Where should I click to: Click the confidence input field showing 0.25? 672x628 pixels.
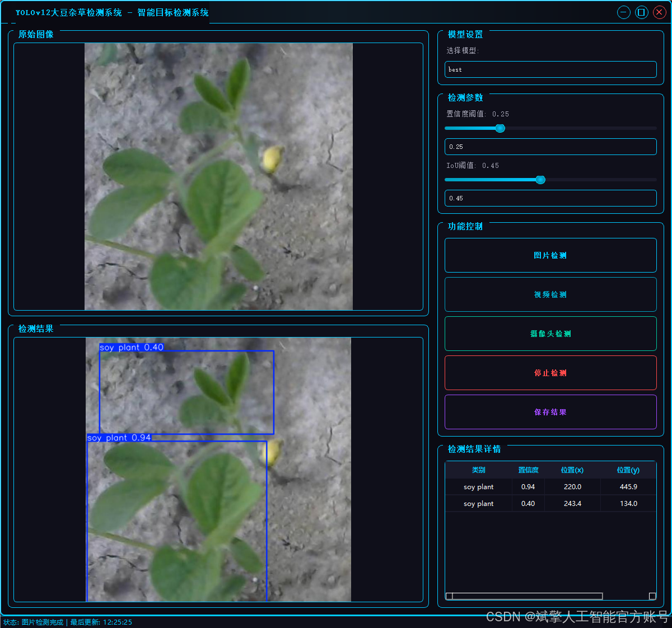click(550, 147)
